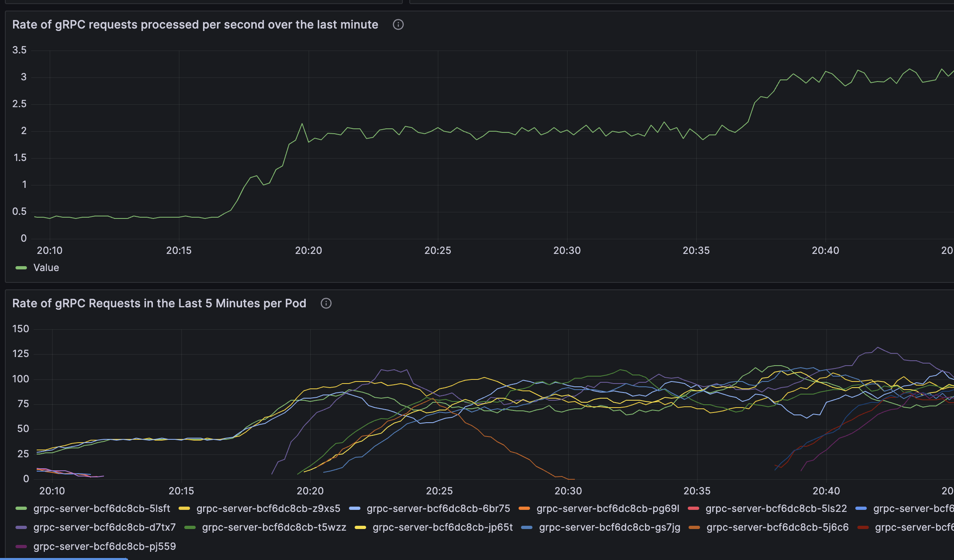Toggle series grpc-server-bcf6dc8cb-5ls22 in legend

click(x=776, y=508)
